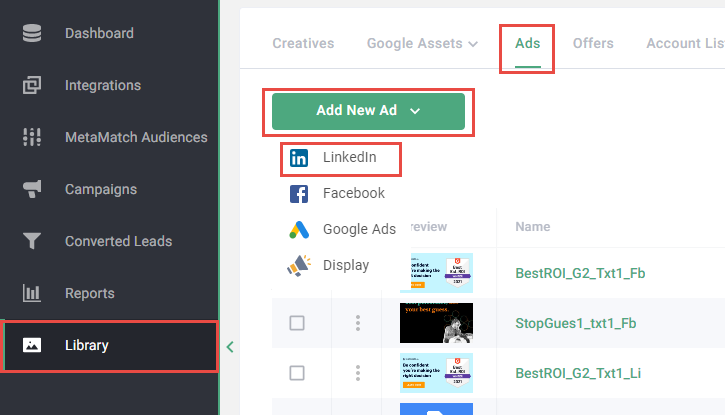Click the Google Ads logo icon
The width and height of the screenshot is (725, 415).
click(299, 229)
